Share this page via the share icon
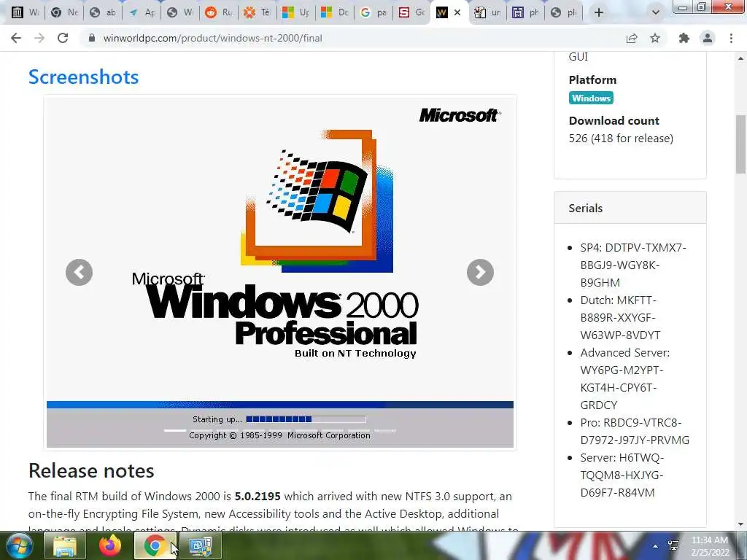Viewport: 747px width, 560px height. 632,38
